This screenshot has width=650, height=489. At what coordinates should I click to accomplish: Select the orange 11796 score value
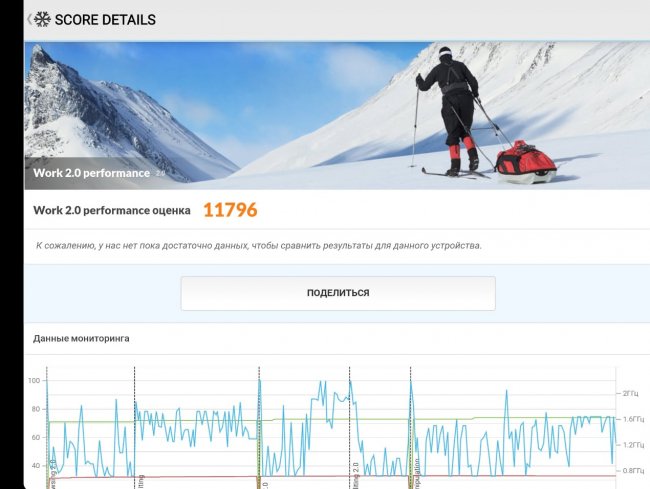[230, 210]
